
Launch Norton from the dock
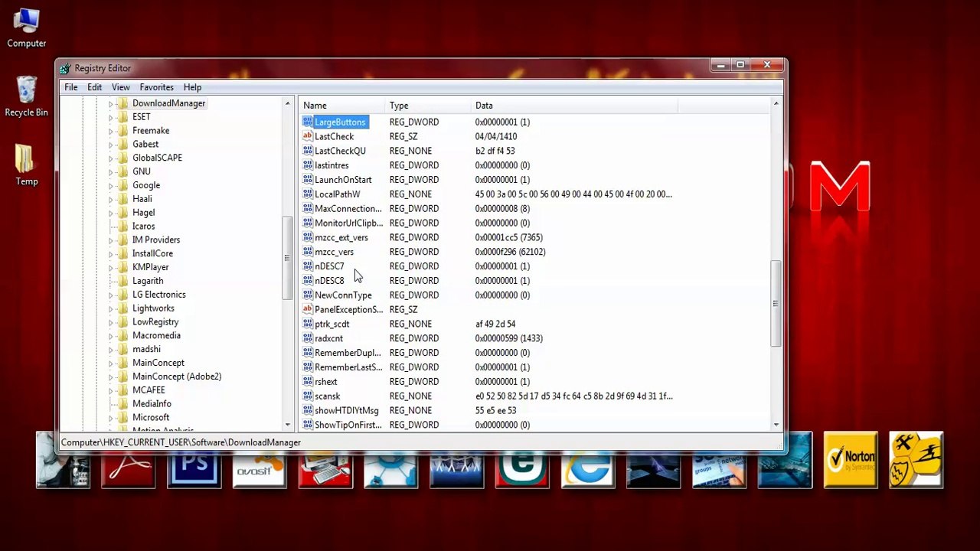pyautogui.click(x=851, y=460)
